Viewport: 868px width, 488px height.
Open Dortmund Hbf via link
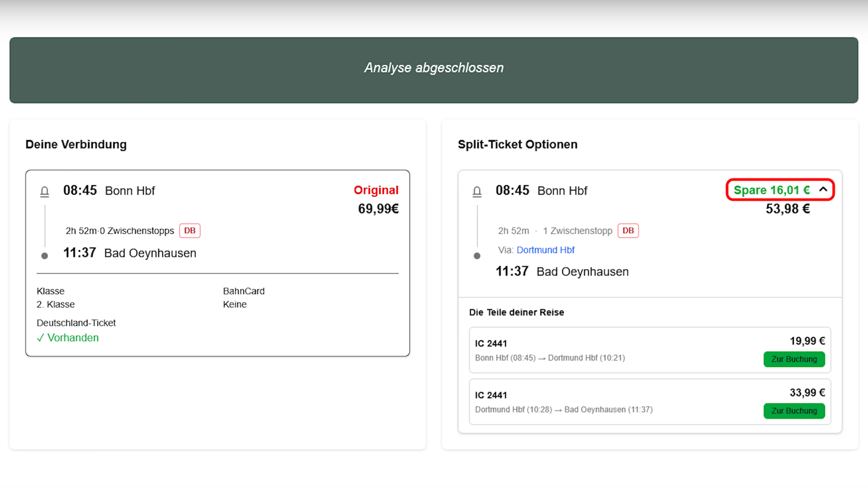tap(545, 250)
